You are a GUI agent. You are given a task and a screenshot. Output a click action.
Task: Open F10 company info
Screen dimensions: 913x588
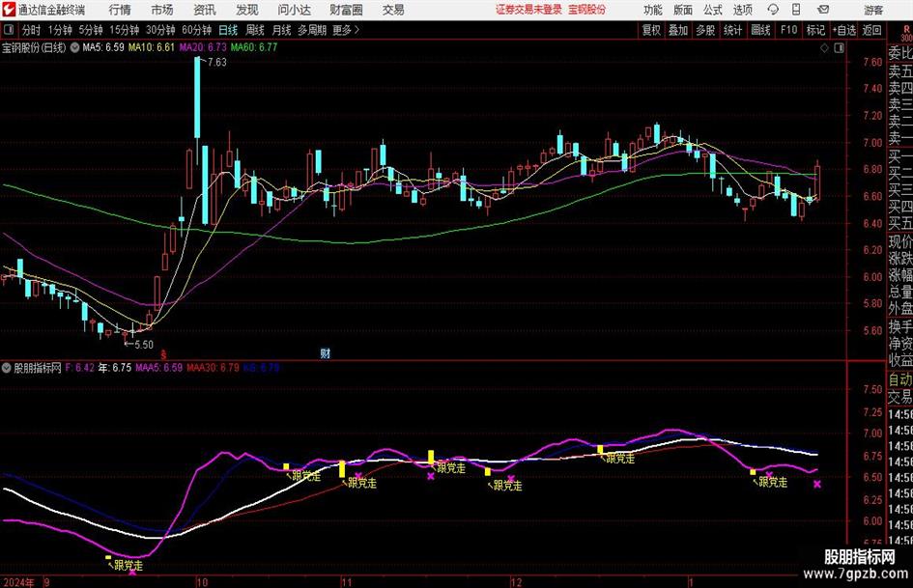click(x=788, y=30)
